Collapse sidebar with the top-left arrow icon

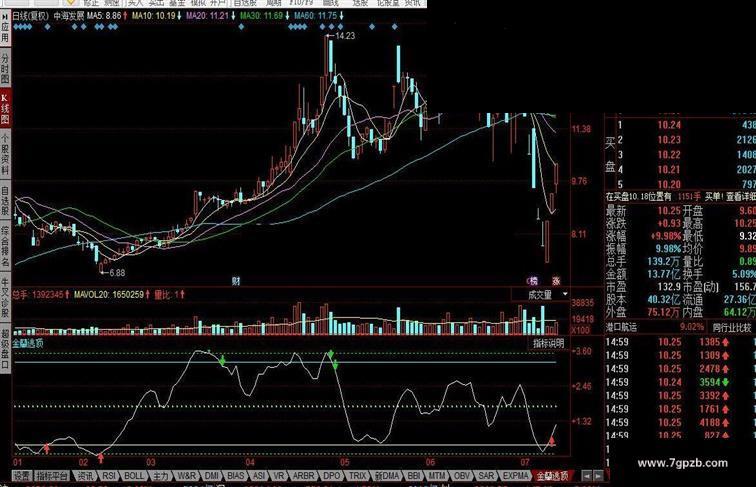pos(5,16)
